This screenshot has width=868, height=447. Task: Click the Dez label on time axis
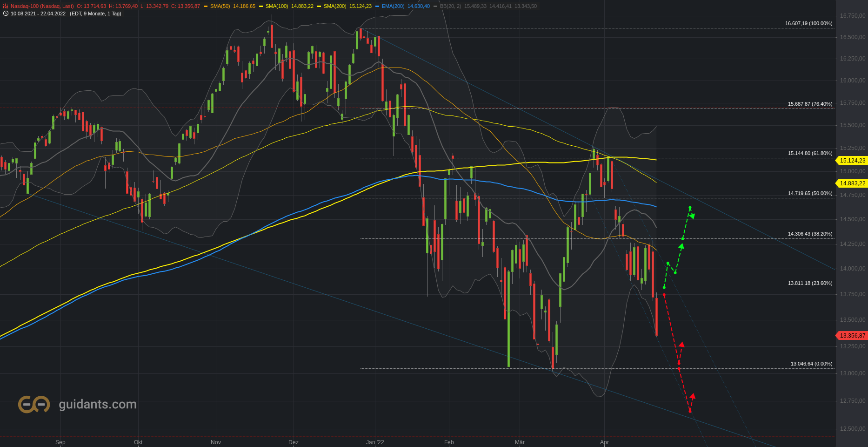click(x=294, y=442)
